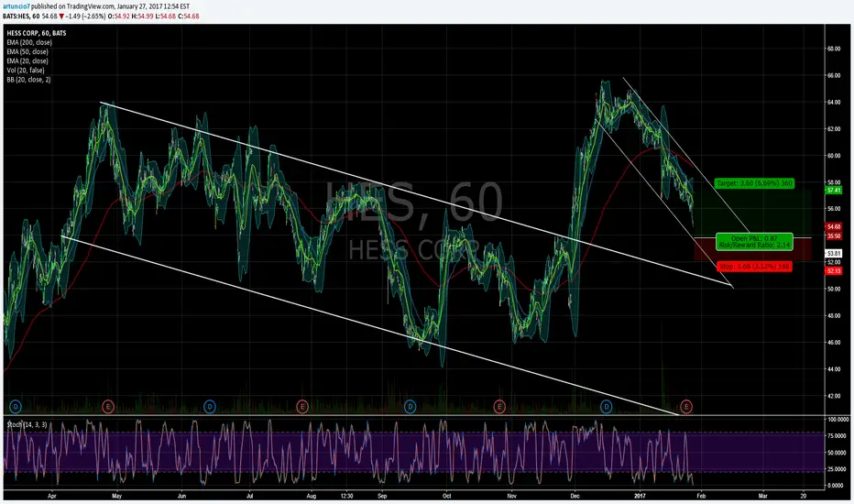The height and width of the screenshot is (504, 854).
Task: Click the 42.00 price axis label
Action: 834,396
